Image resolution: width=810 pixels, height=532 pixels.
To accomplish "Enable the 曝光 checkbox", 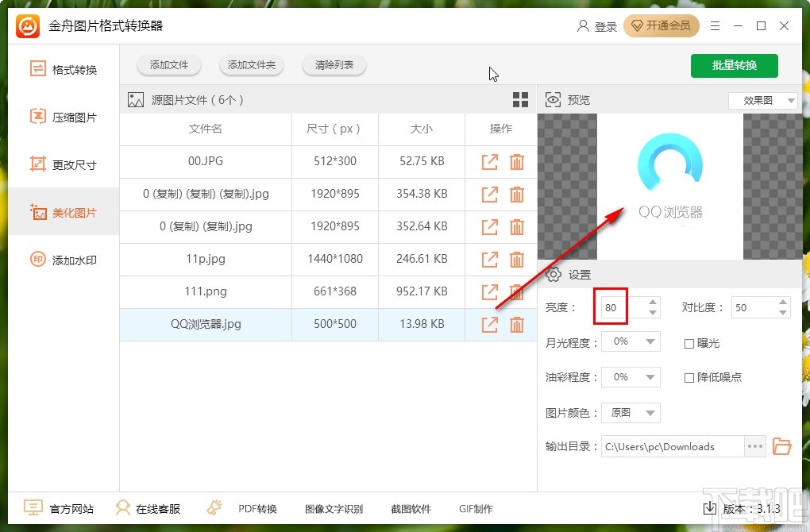I will [x=689, y=342].
